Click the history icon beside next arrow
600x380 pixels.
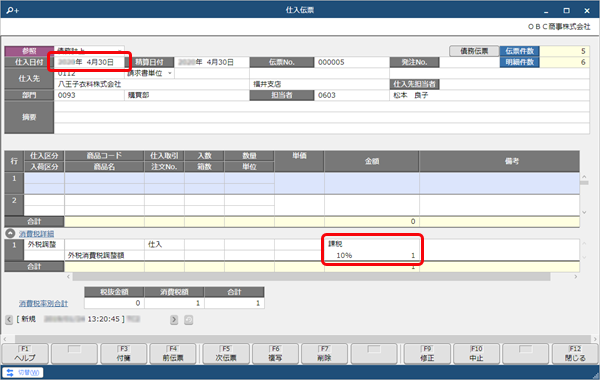(x=188, y=320)
